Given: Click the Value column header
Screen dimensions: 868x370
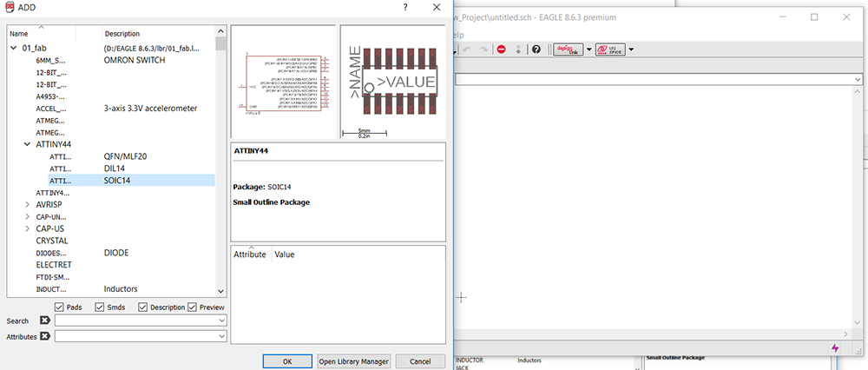Looking at the screenshot, I should click(x=285, y=254).
